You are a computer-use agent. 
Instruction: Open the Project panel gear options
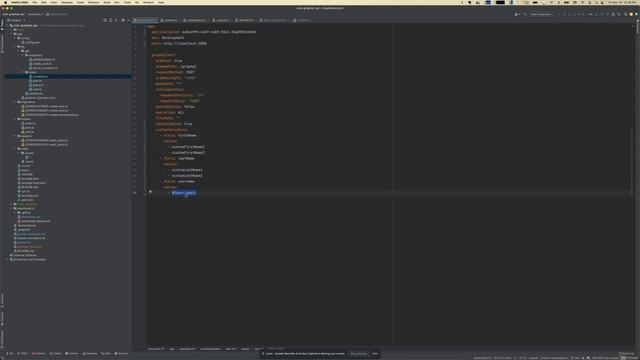[x=123, y=20]
